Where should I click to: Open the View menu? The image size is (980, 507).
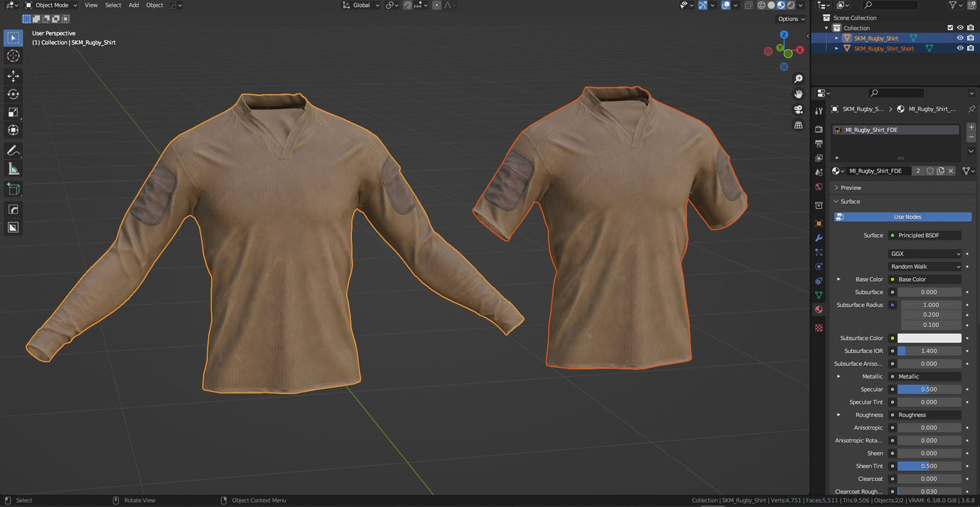pyautogui.click(x=91, y=5)
